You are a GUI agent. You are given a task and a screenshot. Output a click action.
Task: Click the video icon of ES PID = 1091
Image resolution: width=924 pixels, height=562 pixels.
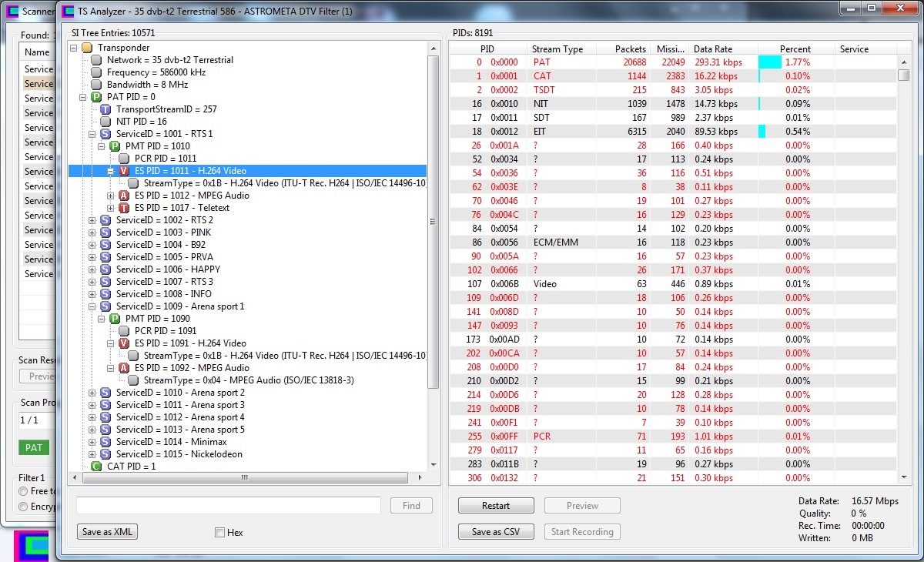coord(124,343)
